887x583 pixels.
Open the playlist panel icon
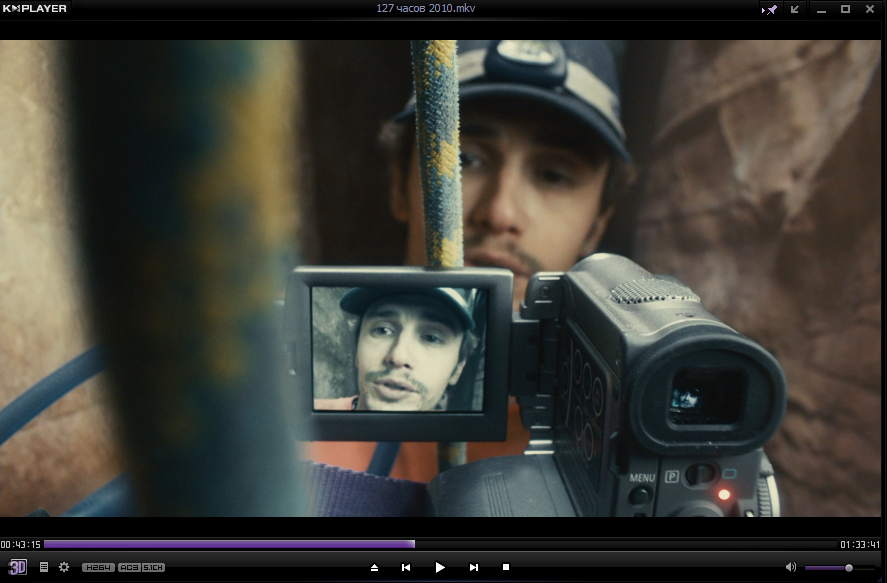click(44, 567)
